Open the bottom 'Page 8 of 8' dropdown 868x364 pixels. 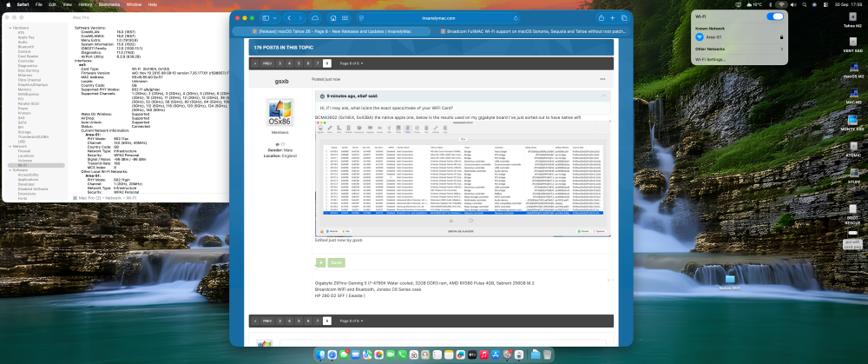point(352,321)
